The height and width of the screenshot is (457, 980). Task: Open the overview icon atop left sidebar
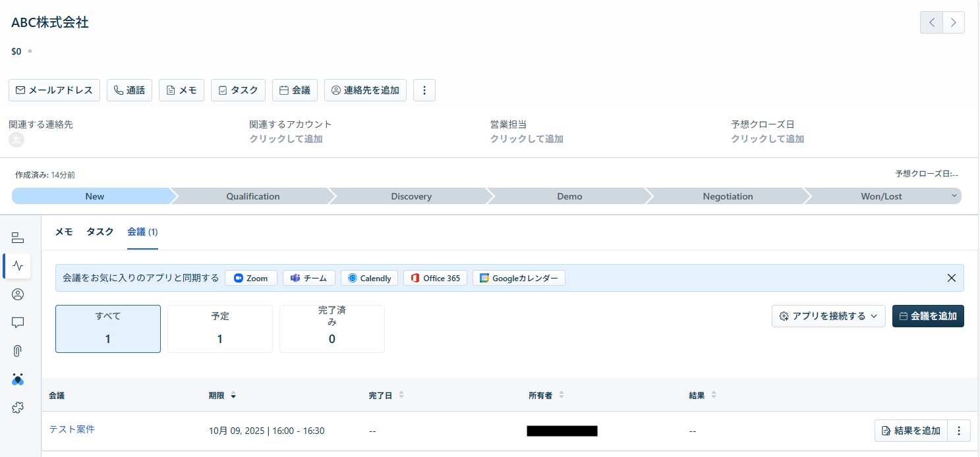click(x=18, y=238)
